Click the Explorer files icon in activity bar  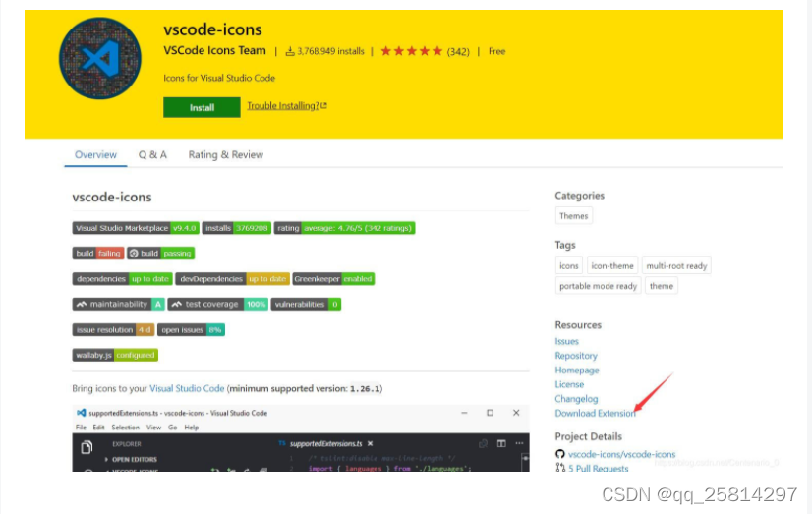click(x=87, y=447)
